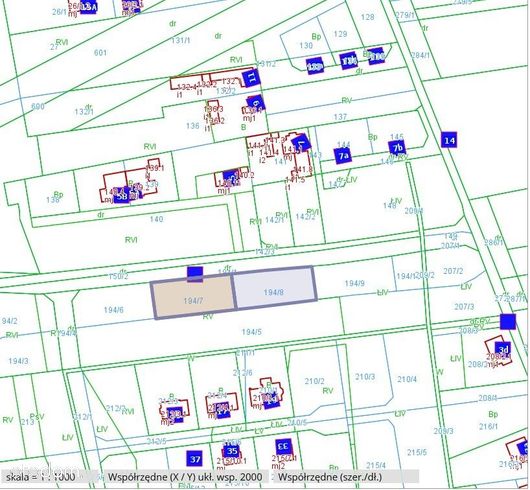530x490 pixels.
Task: Open the blue address marker 35
Action: point(232,451)
